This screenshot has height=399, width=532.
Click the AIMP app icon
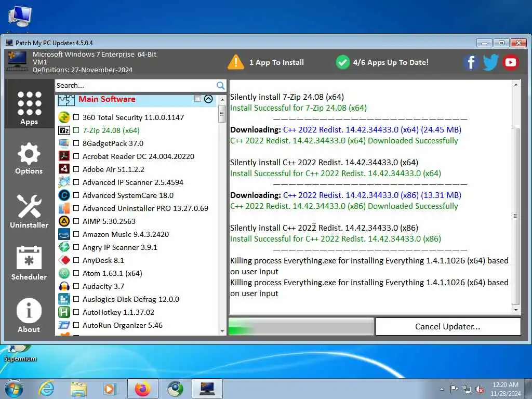(x=64, y=221)
